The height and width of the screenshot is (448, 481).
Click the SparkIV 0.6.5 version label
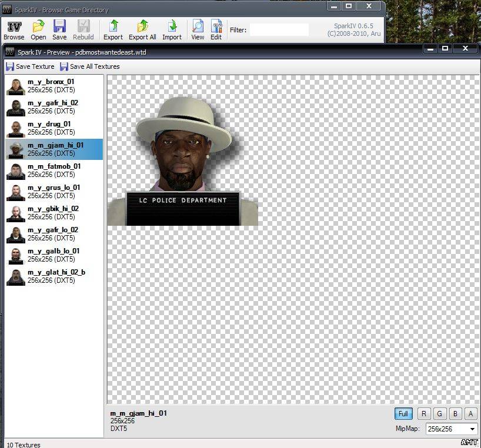[x=353, y=26]
